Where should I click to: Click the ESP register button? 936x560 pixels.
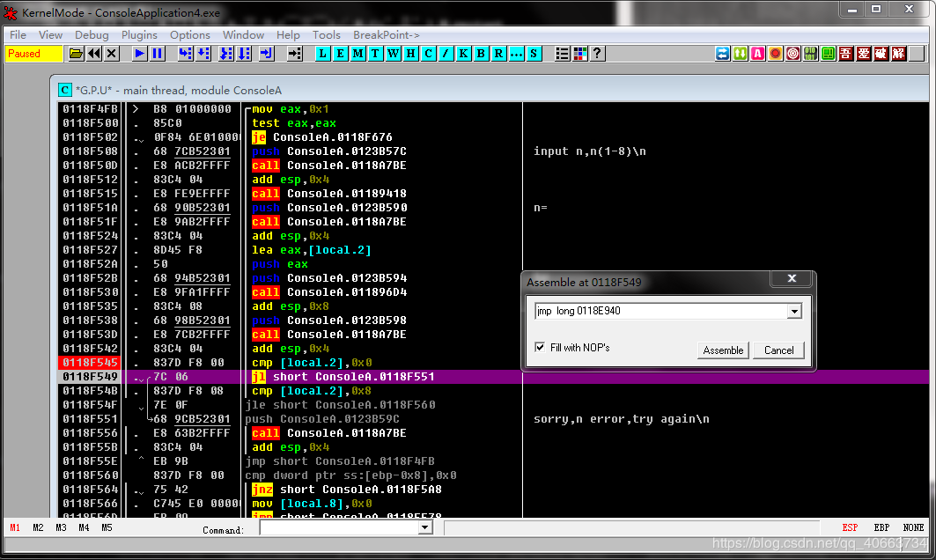[x=850, y=527]
